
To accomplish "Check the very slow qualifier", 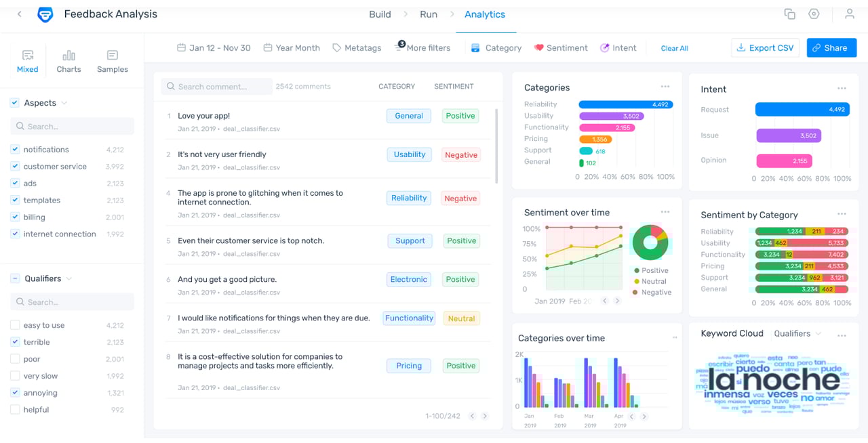I will [15, 376].
